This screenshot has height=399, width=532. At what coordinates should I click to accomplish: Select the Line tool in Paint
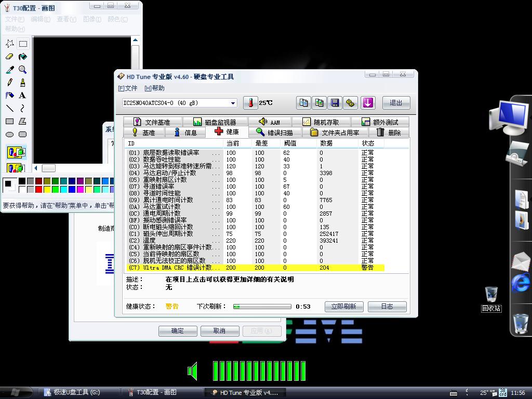[9, 107]
